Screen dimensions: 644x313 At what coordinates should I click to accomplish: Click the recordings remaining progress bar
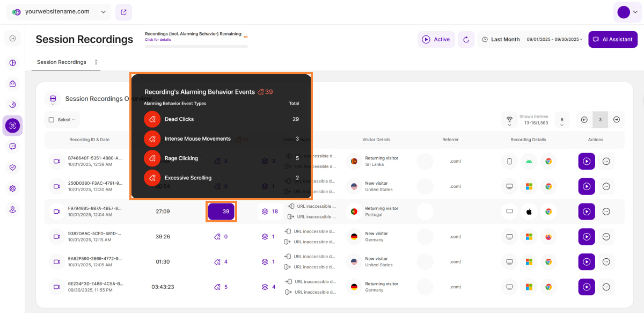(196, 46)
